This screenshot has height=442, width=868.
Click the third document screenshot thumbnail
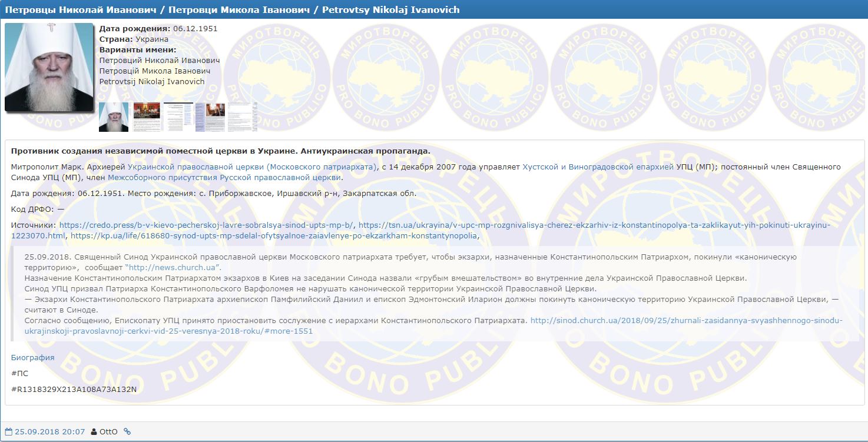pyautogui.click(x=178, y=117)
